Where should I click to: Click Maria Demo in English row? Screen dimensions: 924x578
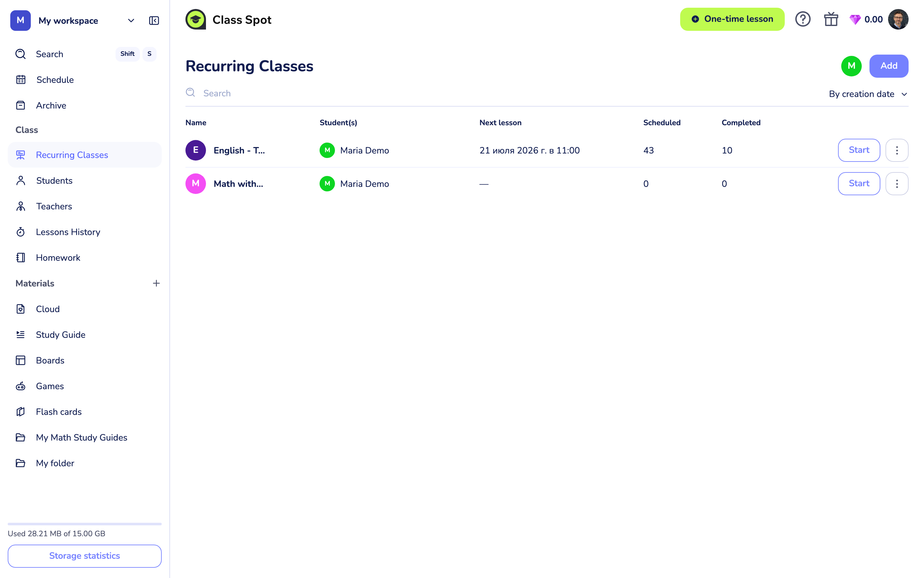[x=354, y=150]
